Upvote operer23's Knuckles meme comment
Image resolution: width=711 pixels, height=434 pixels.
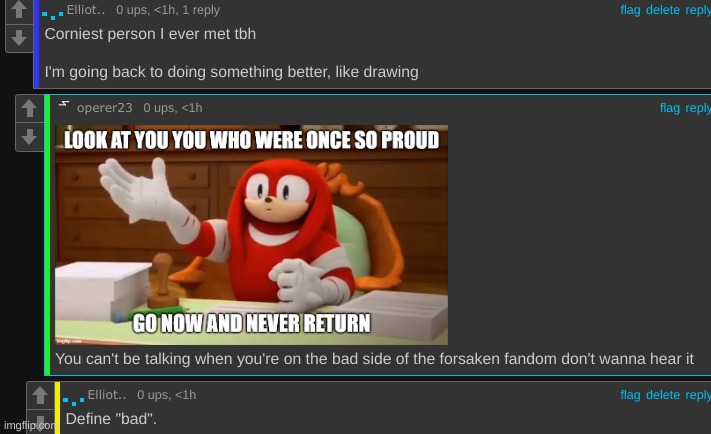point(29,108)
